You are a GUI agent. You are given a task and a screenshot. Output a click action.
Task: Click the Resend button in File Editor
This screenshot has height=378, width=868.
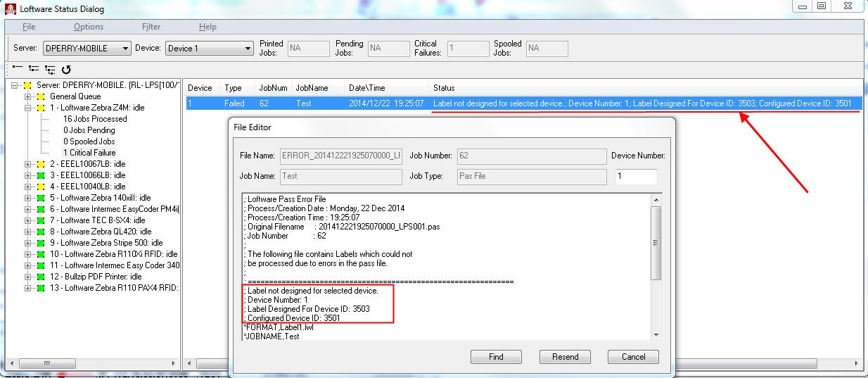click(565, 357)
